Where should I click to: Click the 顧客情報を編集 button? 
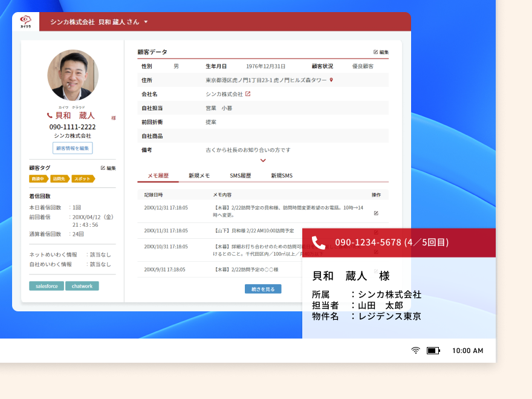(x=73, y=148)
